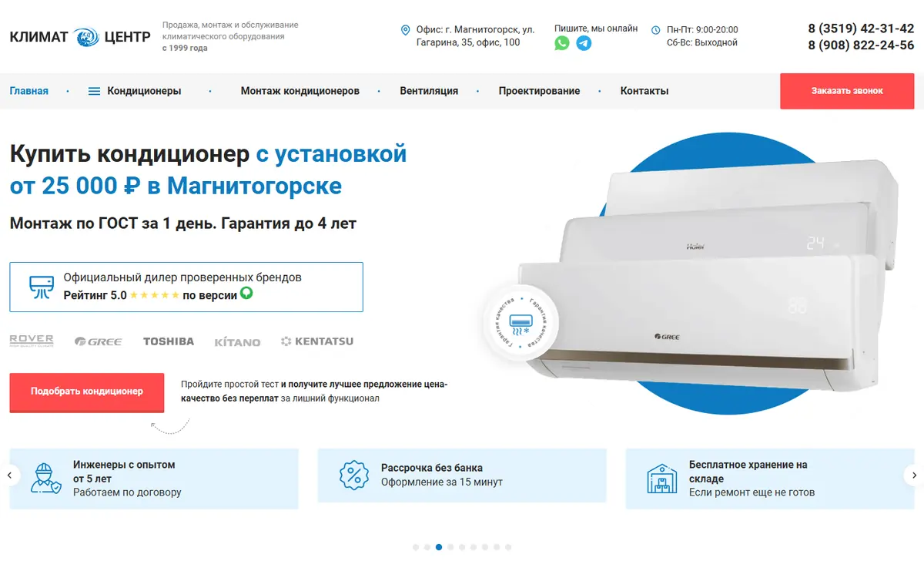Open Инженеры с опытом от 5 лет card
Image resolution: width=924 pixels, height=578 pixels.
coord(154,479)
